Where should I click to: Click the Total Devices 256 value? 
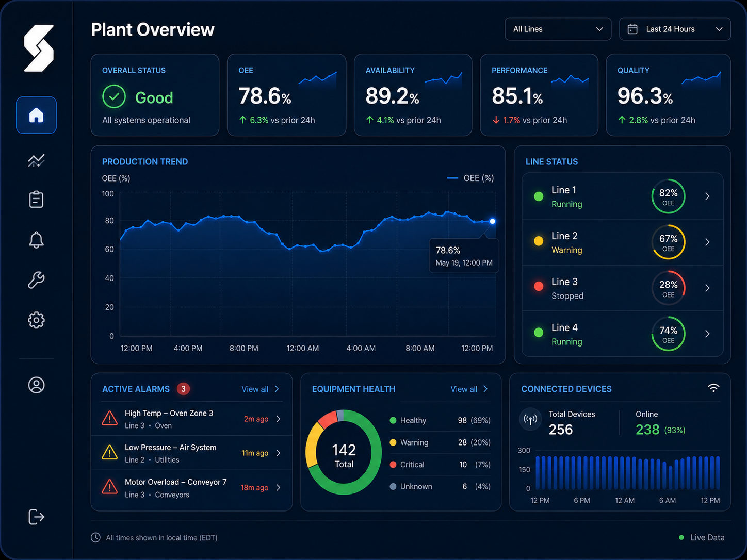(561, 430)
